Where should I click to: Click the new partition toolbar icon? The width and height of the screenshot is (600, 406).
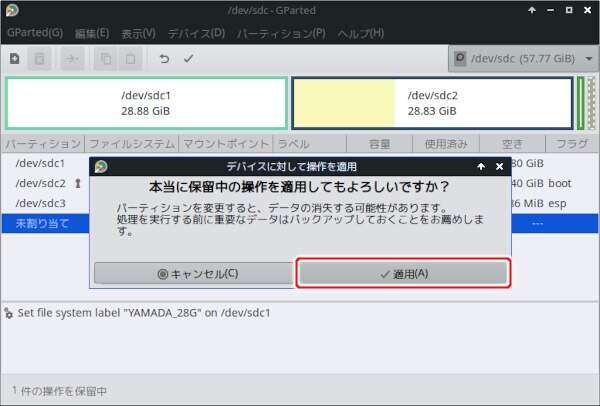coord(15,59)
